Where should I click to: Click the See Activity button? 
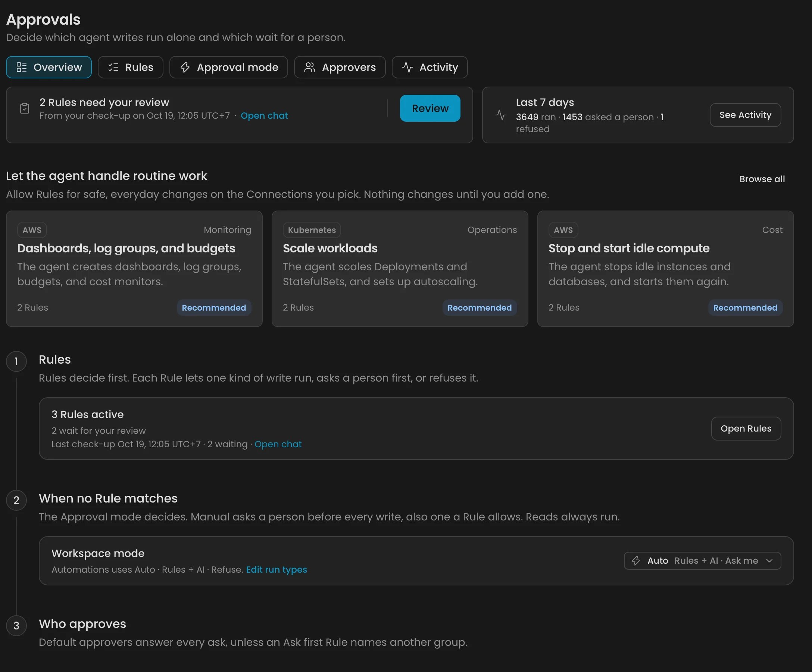[745, 115]
